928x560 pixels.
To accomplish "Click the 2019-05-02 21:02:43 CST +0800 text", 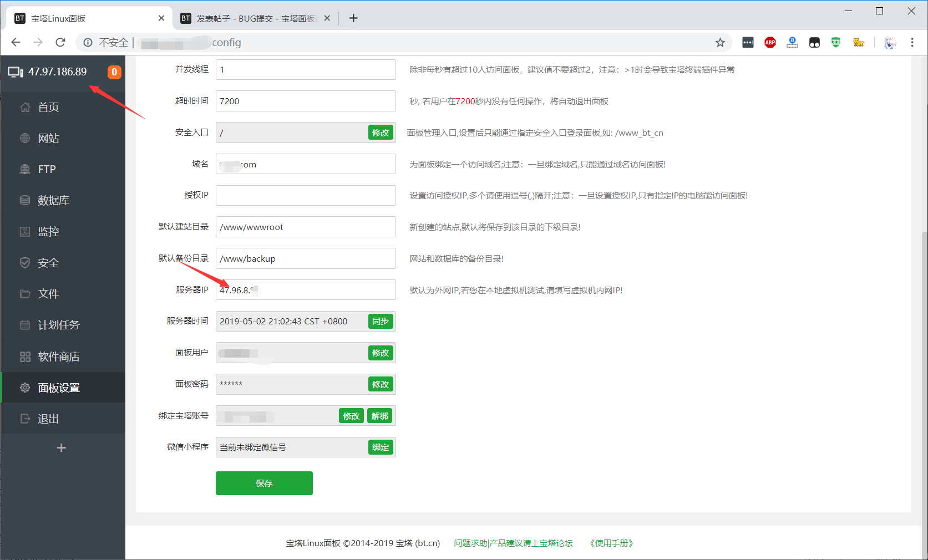I will pyautogui.click(x=283, y=321).
